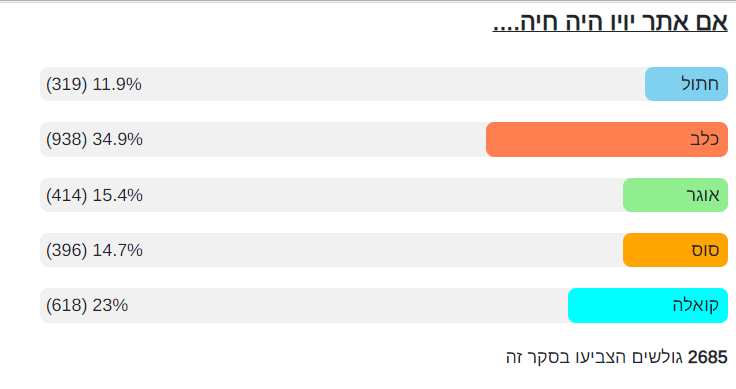
Task: Click the gray track of the 'קואלה' bar
Action: [304, 305]
